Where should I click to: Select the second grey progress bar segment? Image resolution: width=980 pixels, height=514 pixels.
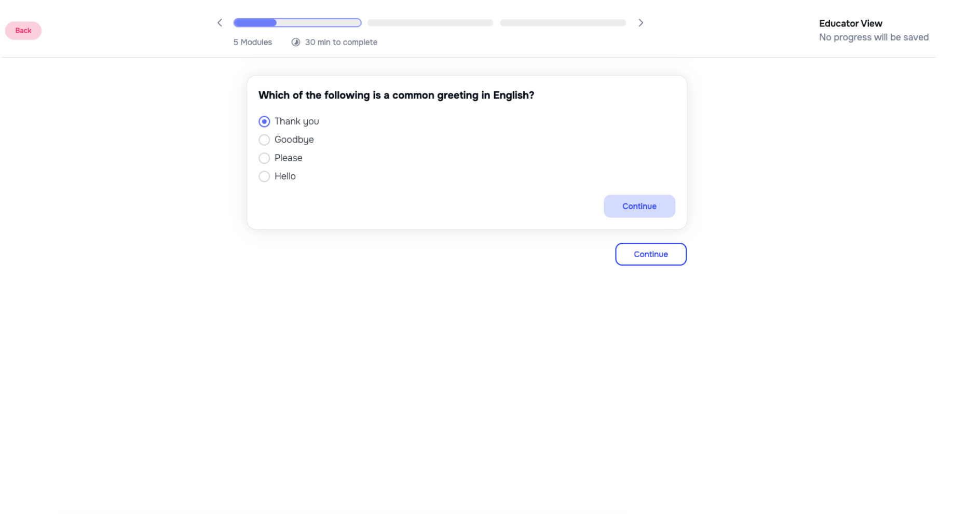coord(430,22)
